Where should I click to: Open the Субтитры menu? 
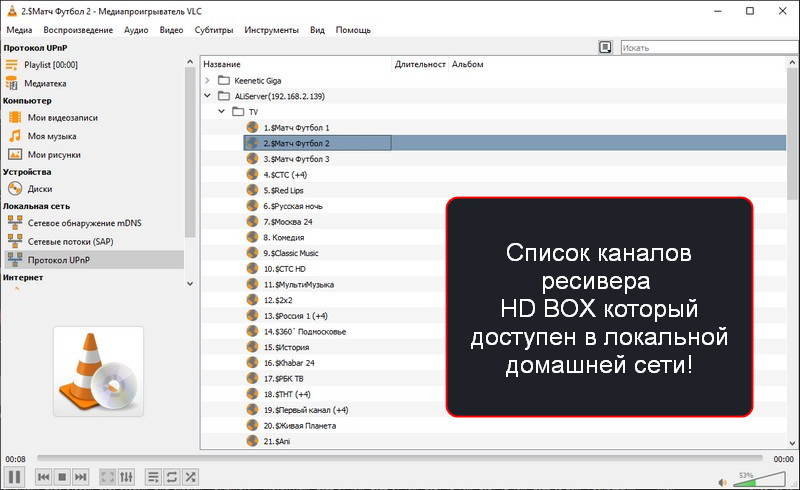[x=214, y=30]
